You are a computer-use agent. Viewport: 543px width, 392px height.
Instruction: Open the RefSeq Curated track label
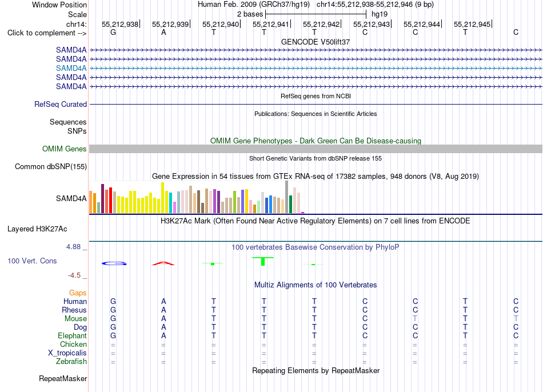(x=60, y=104)
